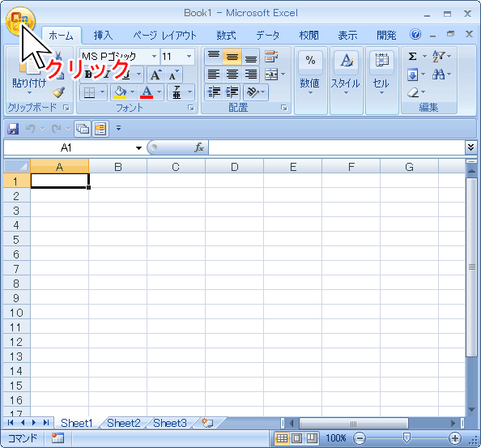Open the Name Box dropdown arrow
Image resolution: width=481 pixels, height=448 pixels.
pos(138,148)
